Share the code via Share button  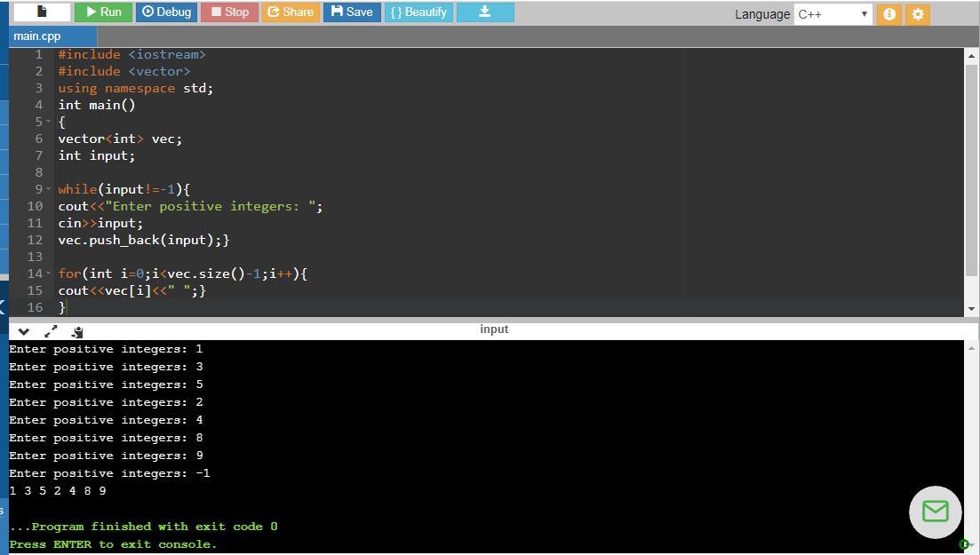pyautogui.click(x=290, y=12)
